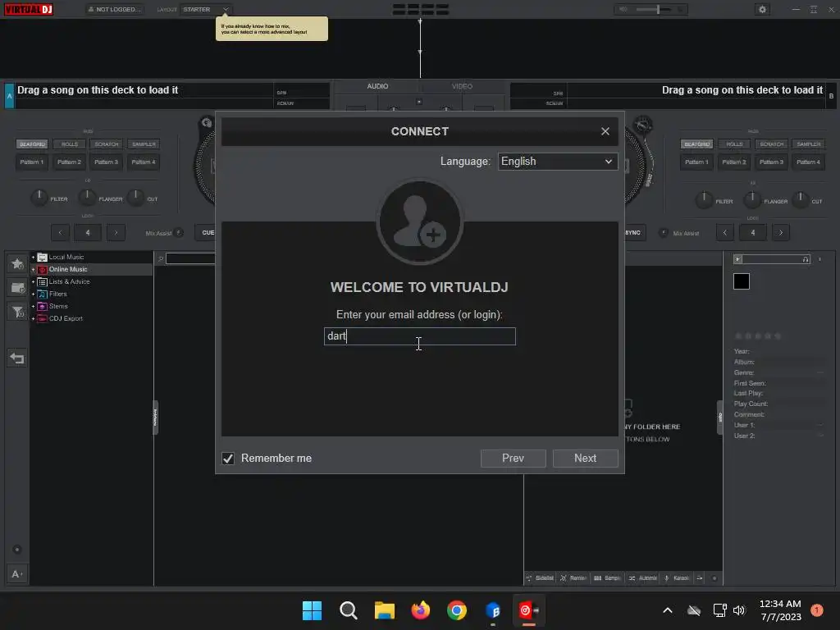Screen dimensions: 840x630
Task: Launch Google Chrome from taskbar
Action: 456,610
